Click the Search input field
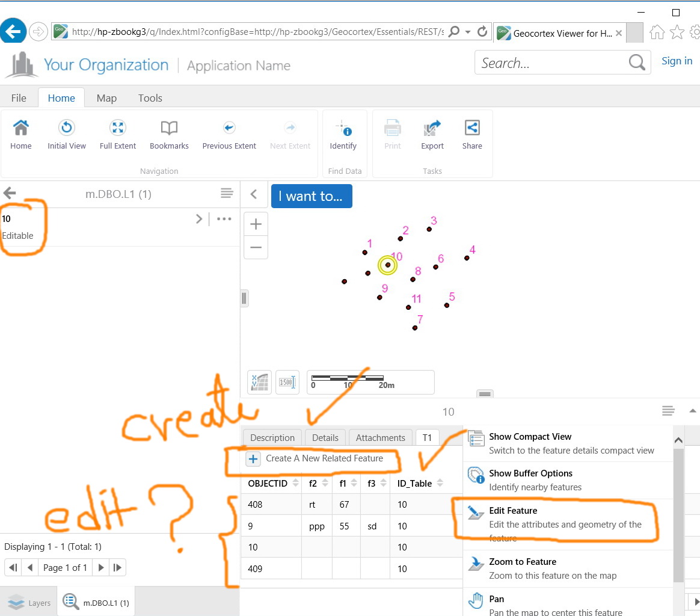The width and height of the screenshot is (700, 616). (x=552, y=62)
